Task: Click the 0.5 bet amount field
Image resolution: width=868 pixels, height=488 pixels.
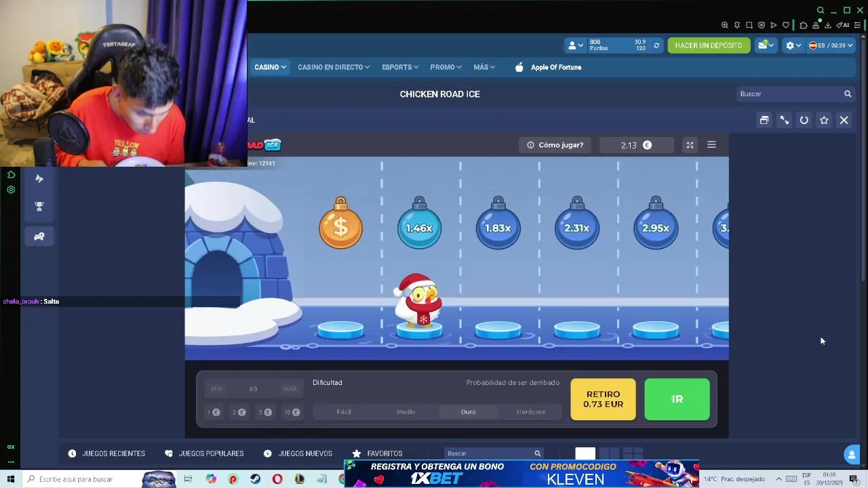Action: tap(253, 389)
